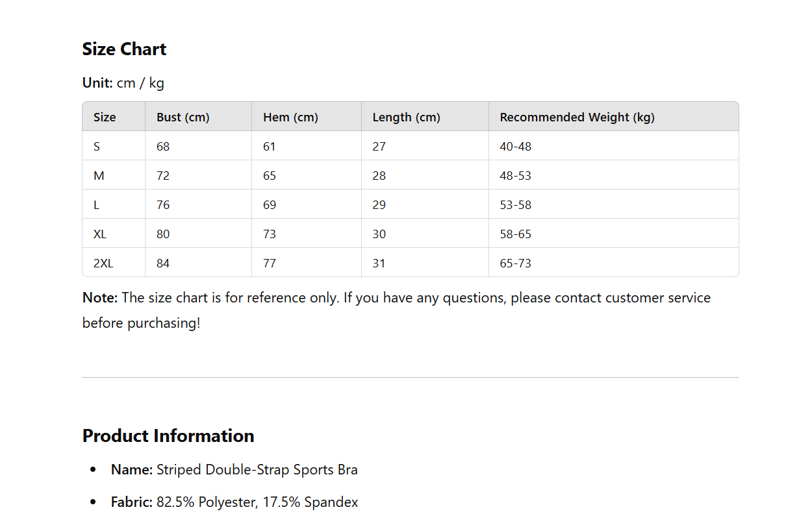Click the Bust (cm) column header
This screenshot has width=812, height=527.
183,117
